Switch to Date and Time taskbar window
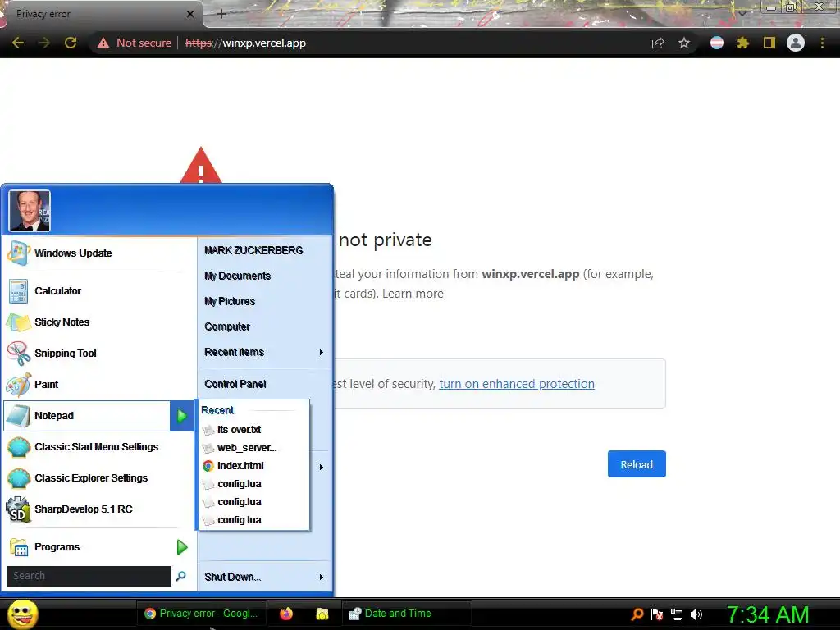Image resolution: width=840 pixels, height=630 pixels. [407, 614]
